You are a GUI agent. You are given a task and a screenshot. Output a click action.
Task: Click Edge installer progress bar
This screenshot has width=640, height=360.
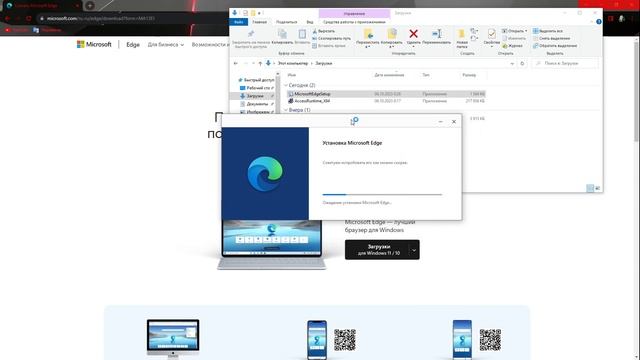coord(382,195)
